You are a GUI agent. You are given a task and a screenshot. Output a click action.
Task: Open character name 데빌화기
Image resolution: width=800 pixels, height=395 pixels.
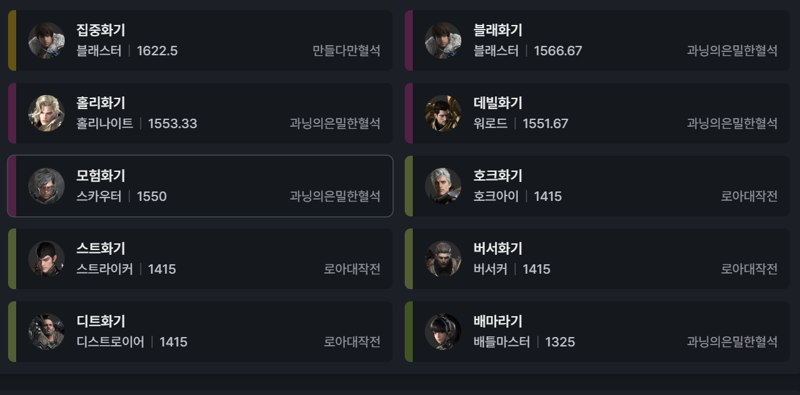click(x=497, y=103)
